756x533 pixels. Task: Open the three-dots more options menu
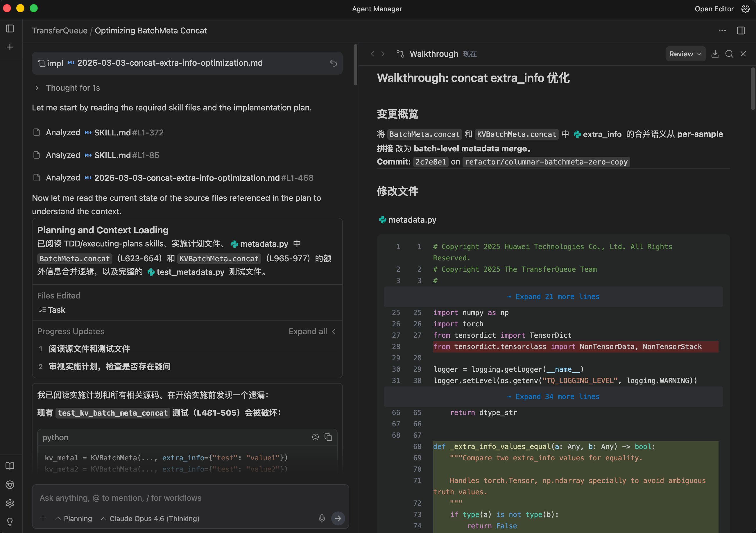[x=722, y=31]
